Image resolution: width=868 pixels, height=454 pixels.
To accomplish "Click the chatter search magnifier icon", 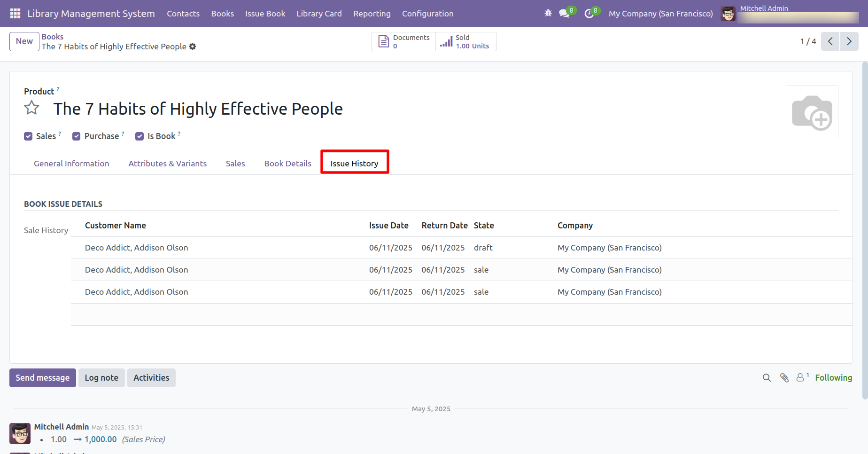I will pos(767,378).
